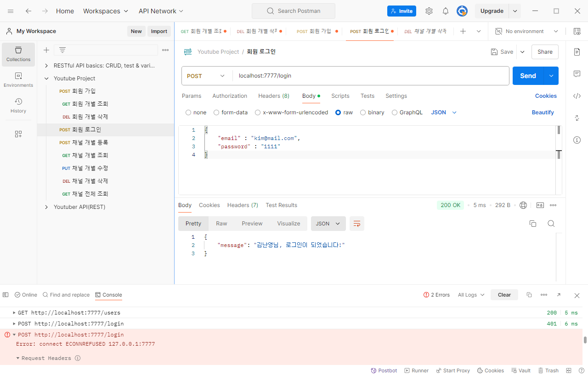Click the blue Send button
Viewport: 588px width, 376px height.
click(528, 76)
